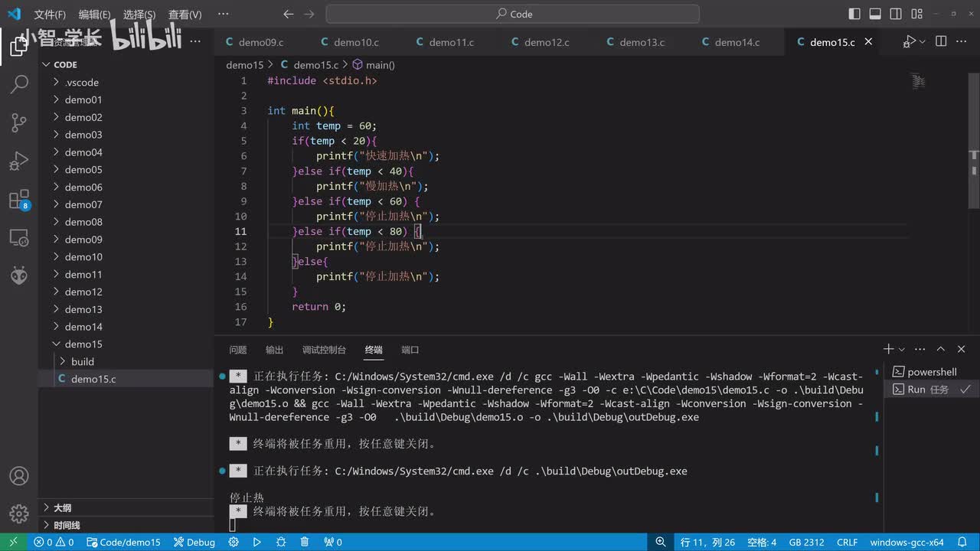Click the status bar trash can icon
The height and width of the screenshot is (551, 980).
[x=305, y=542]
